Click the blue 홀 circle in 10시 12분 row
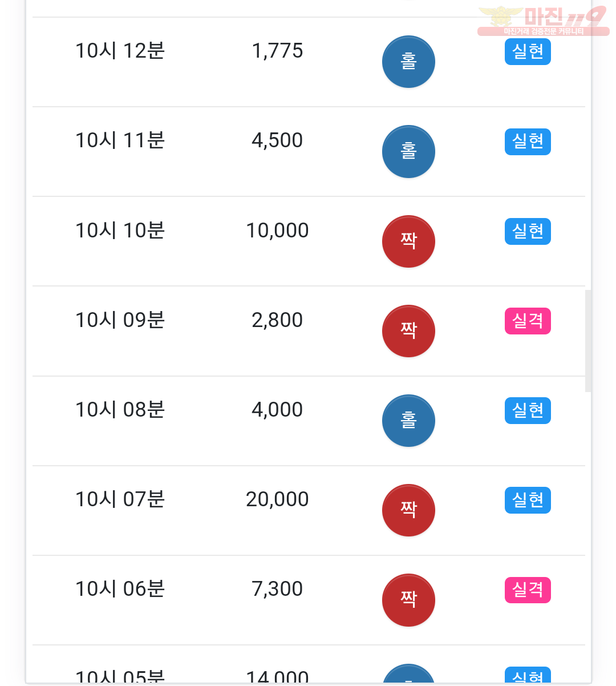Viewport: 616px width, 686px height. click(408, 62)
